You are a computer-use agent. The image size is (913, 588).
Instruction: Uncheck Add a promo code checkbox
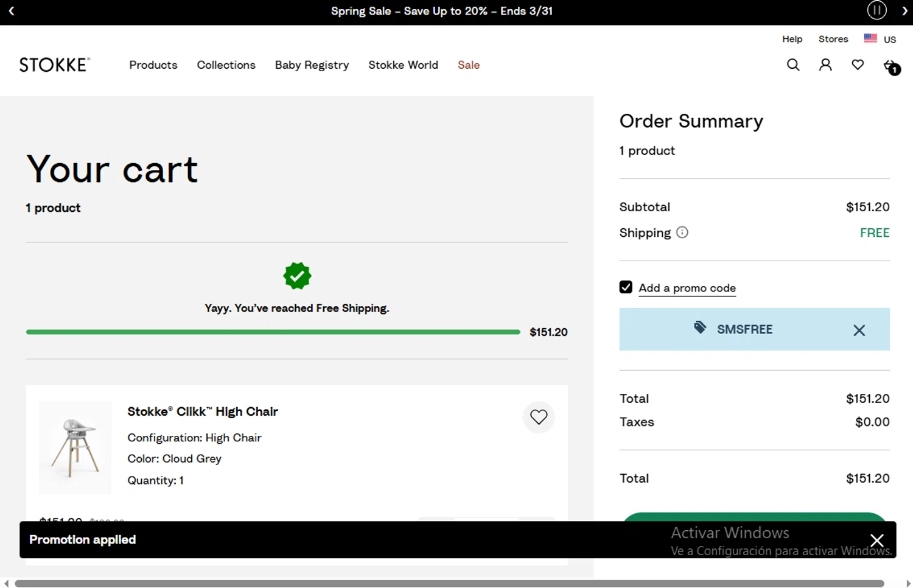(626, 287)
